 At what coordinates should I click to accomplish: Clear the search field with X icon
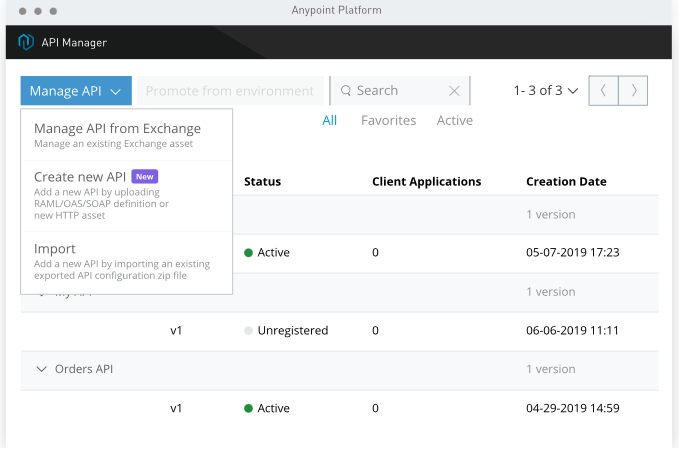[x=454, y=91]
